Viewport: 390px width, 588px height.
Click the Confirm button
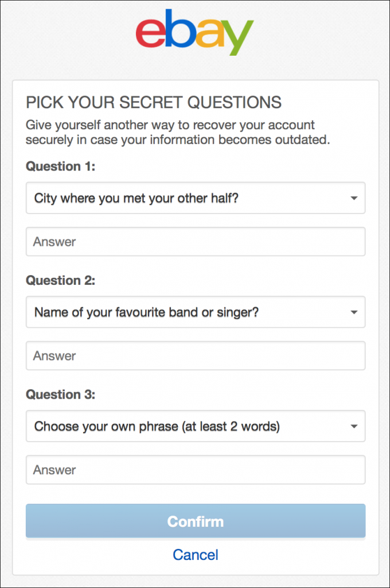pos(195,521)
